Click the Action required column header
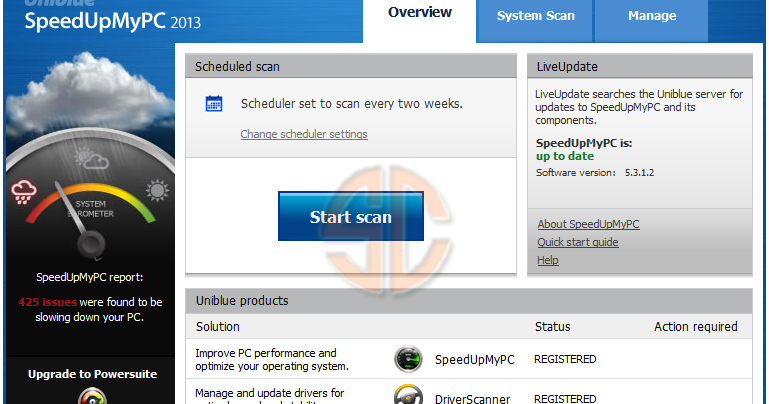Screen dimensions: 769x404 pos(695,327)
